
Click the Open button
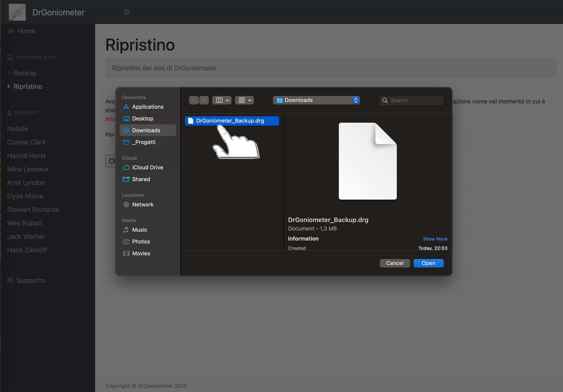pos(428,263)
